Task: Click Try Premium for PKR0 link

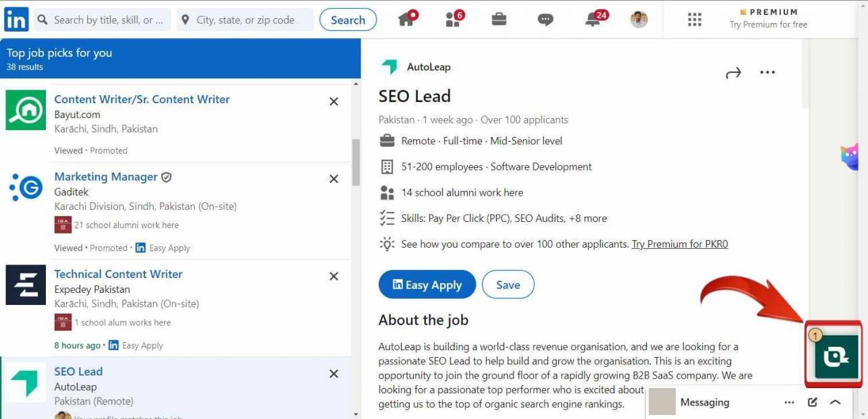Action: coord(680,244)
